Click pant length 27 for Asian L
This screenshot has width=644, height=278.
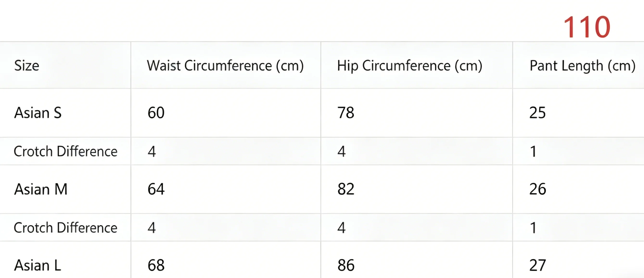537,265
